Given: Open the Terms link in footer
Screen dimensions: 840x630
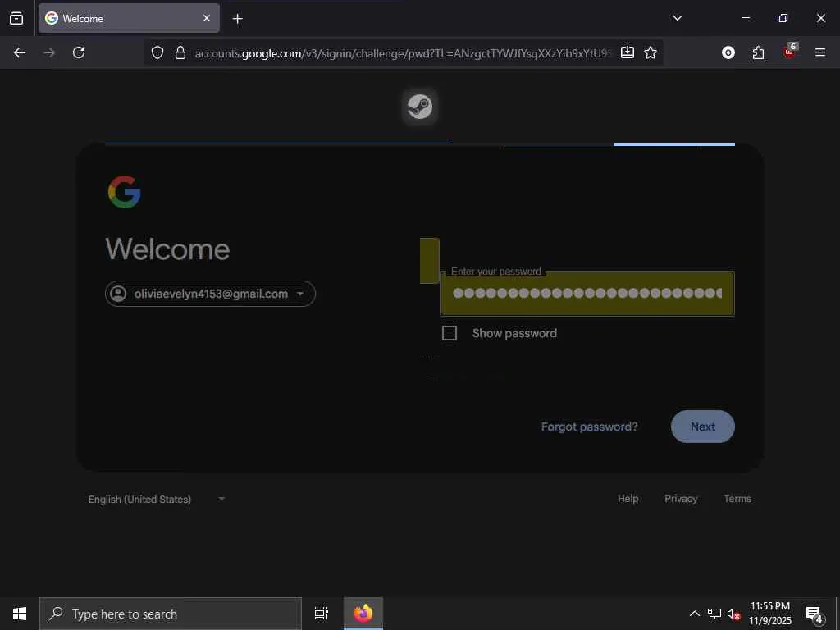Looking at the screenshot, I should point(737,499).
